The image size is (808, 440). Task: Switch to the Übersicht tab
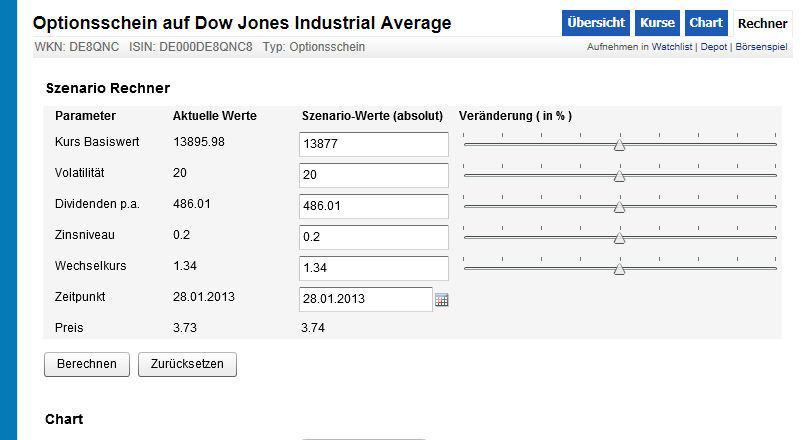[x=595, y=23]
